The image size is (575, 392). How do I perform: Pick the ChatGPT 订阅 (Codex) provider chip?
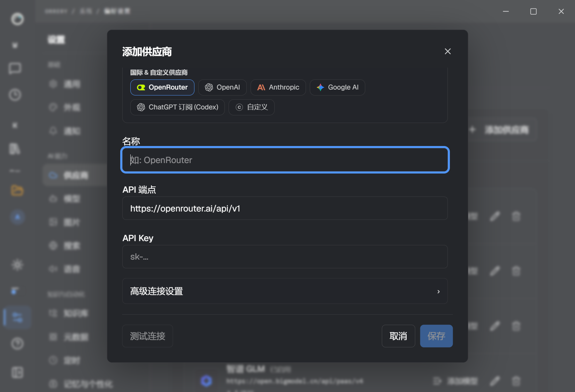(177, 107)
